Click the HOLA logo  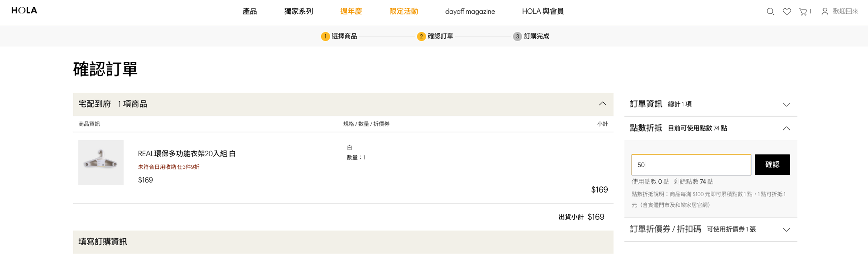pos(24,11)
